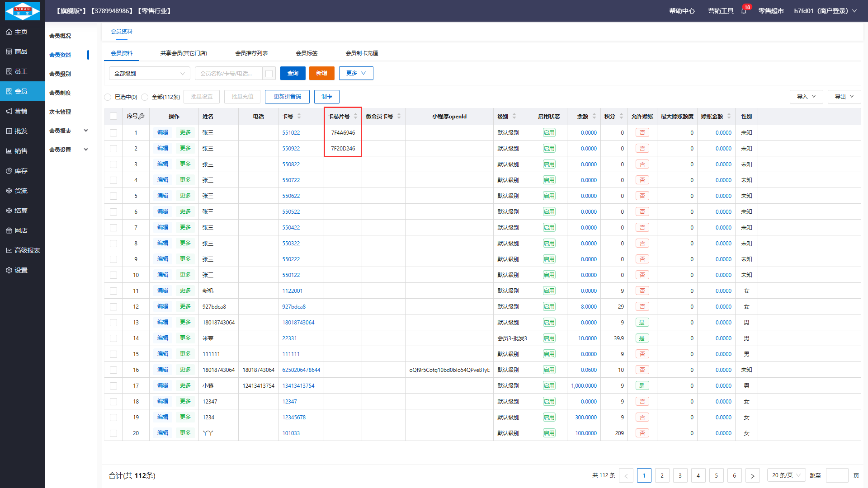Switch to 会员标签 tab

pyautogui.click(x=307, y=53)
